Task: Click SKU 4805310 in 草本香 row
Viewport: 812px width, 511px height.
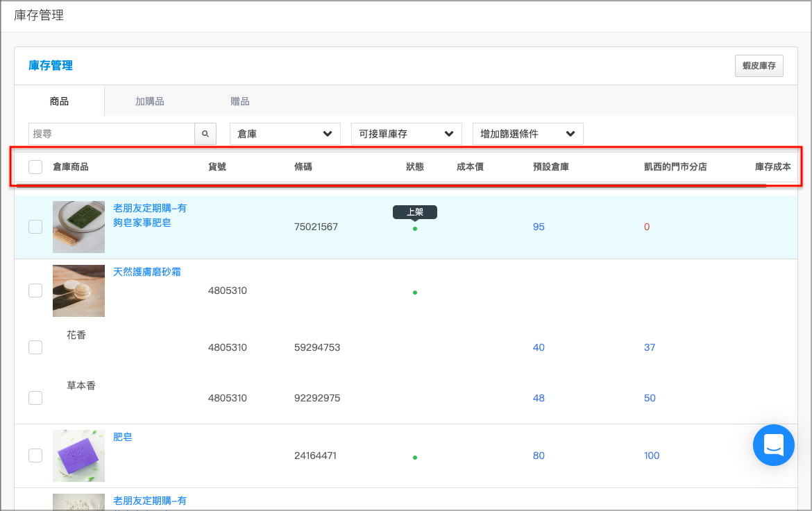Action: point(228,398)
